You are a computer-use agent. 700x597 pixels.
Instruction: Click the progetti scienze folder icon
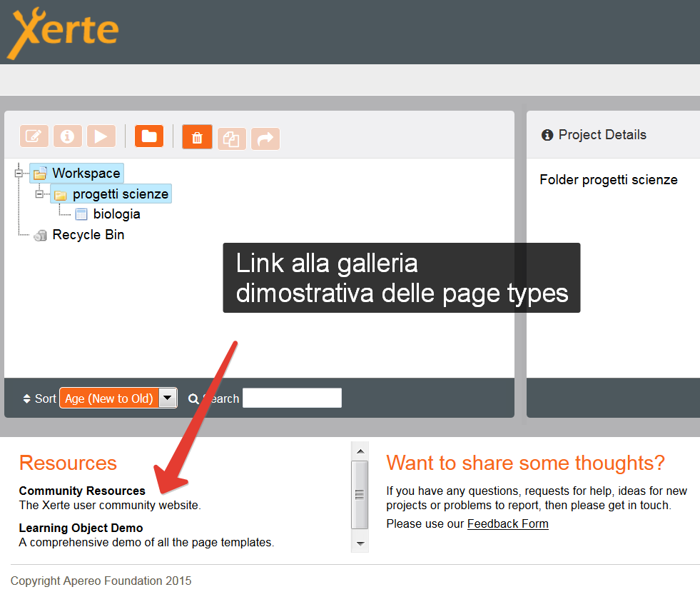pyautogui.click(x=60, y=195)
